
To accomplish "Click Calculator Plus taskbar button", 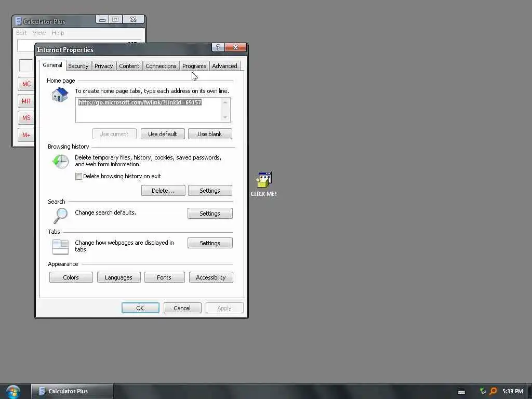I will (x=72, y=391).
